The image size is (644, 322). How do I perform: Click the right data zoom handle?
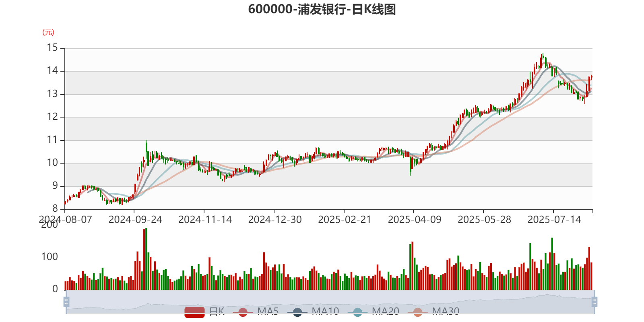[x=594, y=301]
